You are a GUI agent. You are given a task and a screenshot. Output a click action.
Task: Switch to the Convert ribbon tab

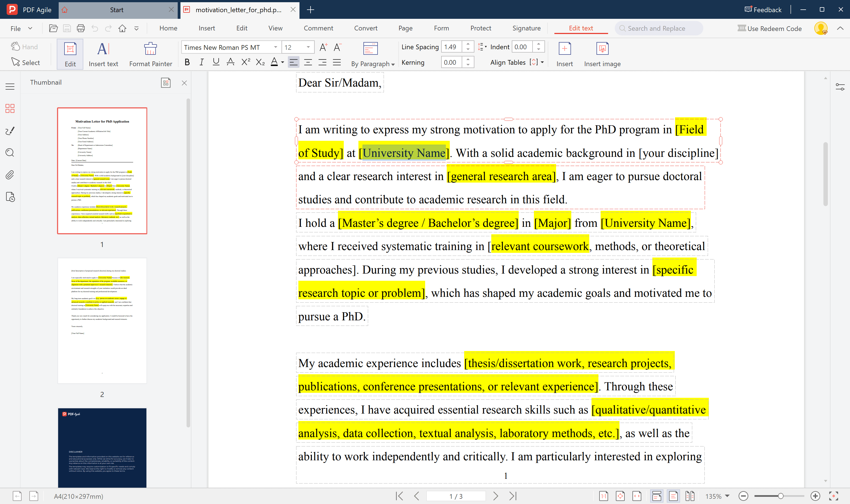(x=366, y=28)
